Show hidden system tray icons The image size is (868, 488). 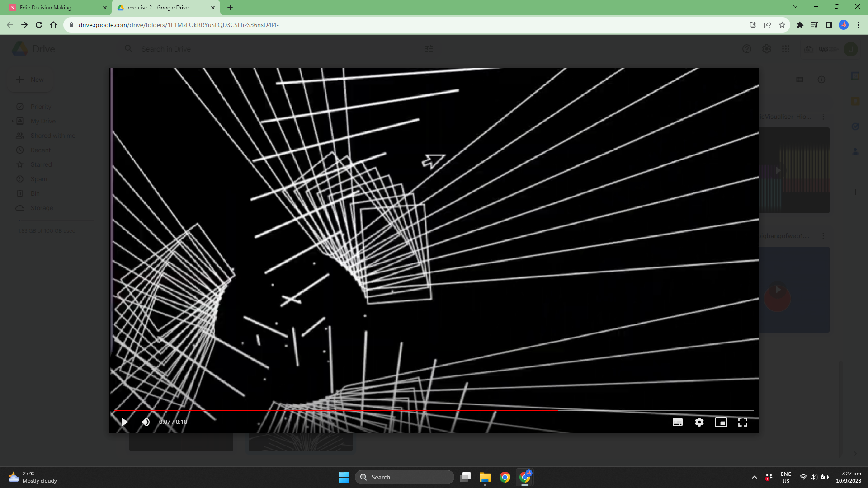pyautogui.click(x=754, y=477)
